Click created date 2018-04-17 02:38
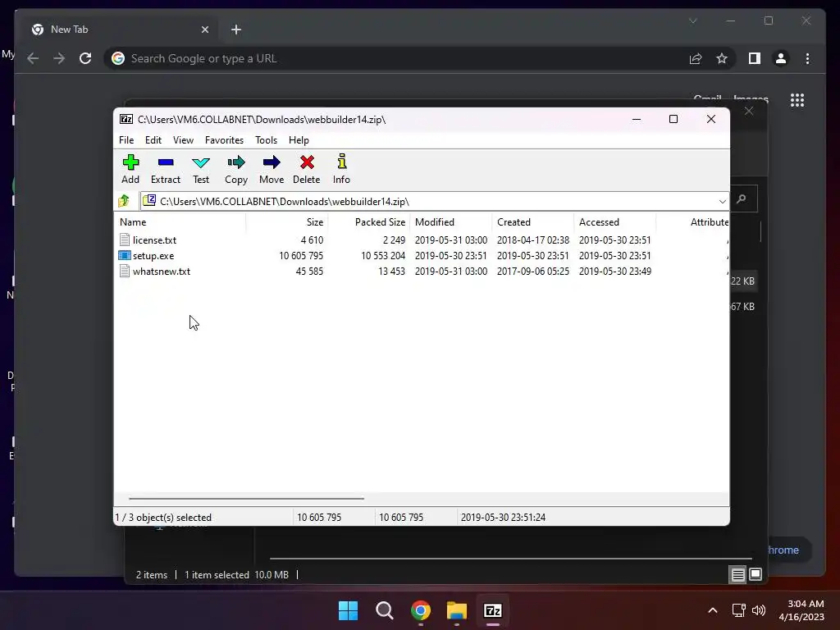 tap(532, 240)
